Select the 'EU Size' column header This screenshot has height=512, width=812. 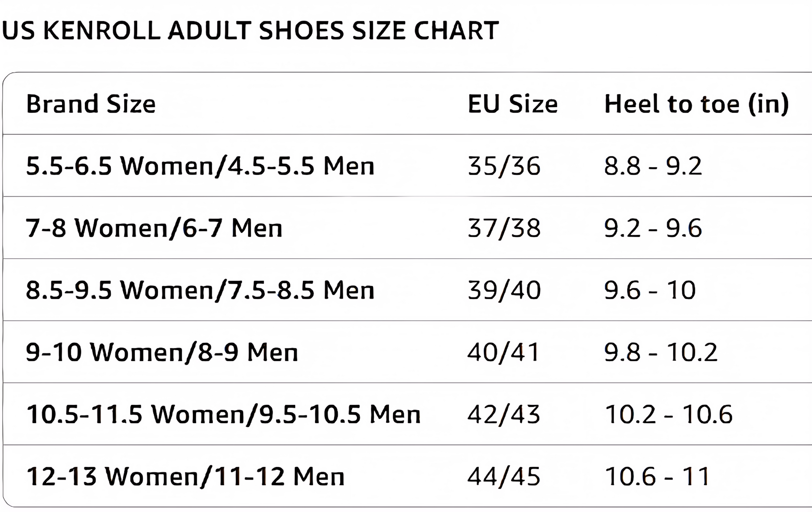coord(513,104)
